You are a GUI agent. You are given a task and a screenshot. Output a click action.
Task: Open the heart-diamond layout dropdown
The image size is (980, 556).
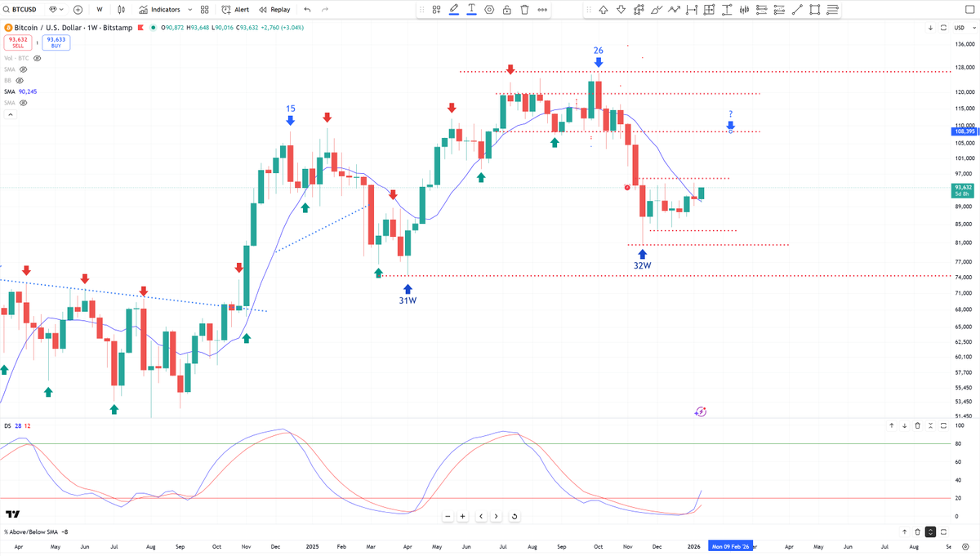pos(57,10)
